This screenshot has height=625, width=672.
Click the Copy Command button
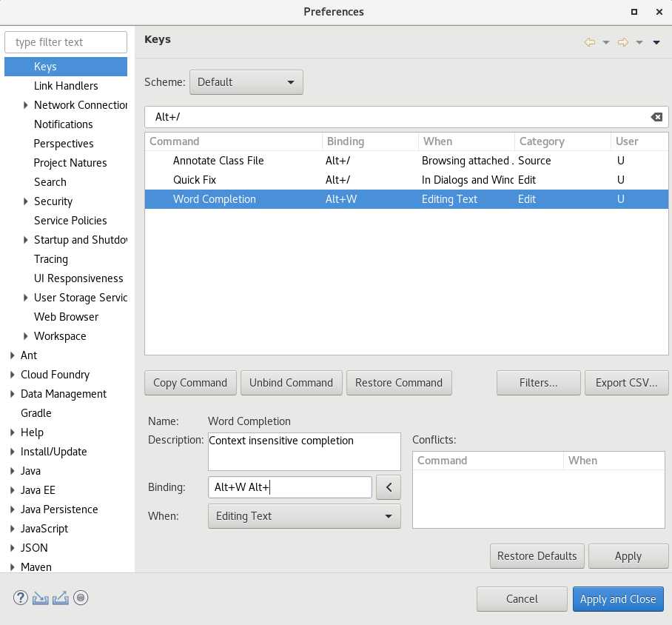click(x=190, y=383)
